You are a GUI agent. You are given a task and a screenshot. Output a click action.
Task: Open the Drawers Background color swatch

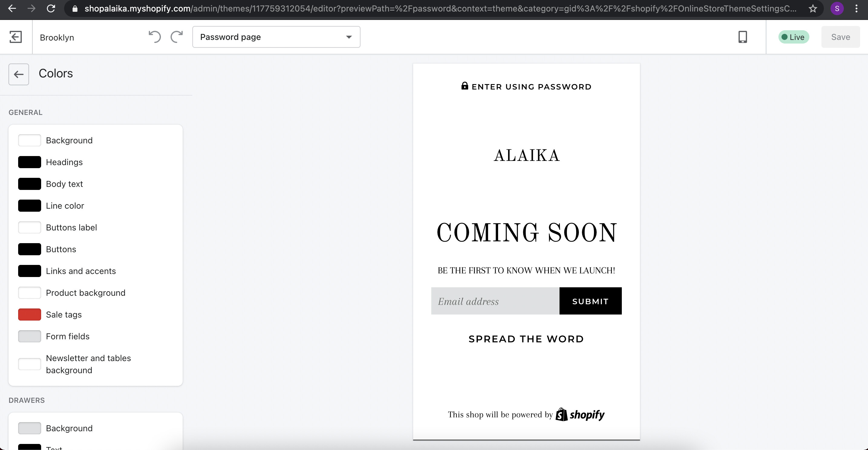[x=30, y=429]
